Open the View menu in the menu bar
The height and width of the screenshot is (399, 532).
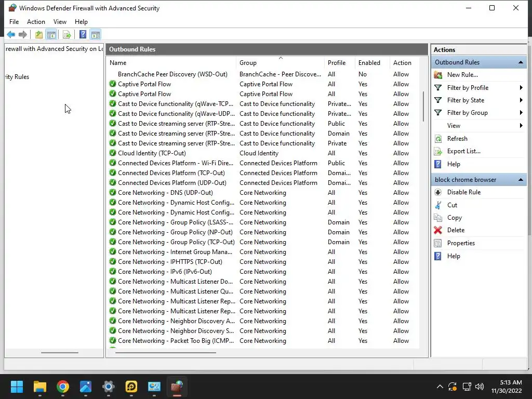point(60,22)
